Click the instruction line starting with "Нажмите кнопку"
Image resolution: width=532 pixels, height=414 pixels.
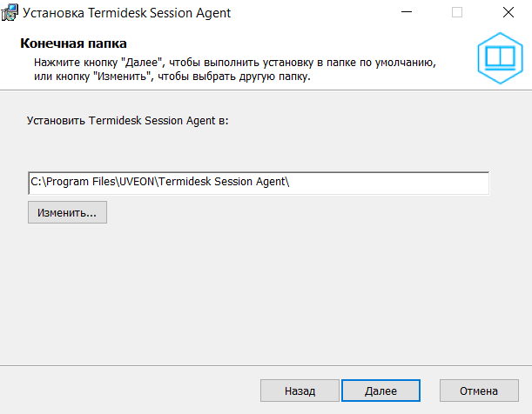click(233, 63)
